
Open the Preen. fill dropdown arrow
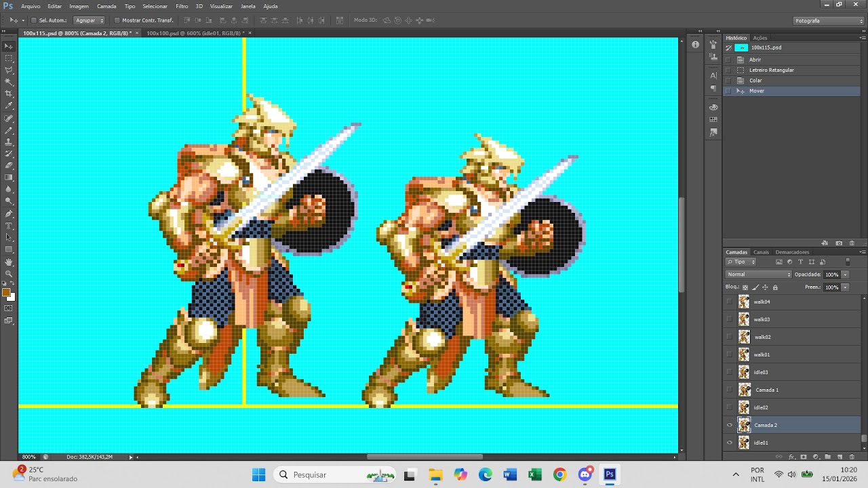tap(845, 287)
